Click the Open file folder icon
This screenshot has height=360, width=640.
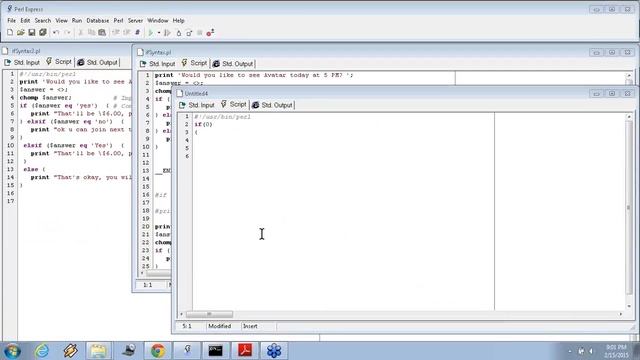21,32
